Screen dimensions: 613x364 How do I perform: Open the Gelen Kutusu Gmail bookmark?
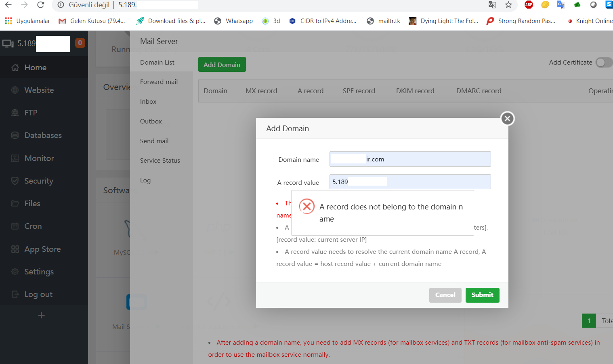(x=92, y=21)
